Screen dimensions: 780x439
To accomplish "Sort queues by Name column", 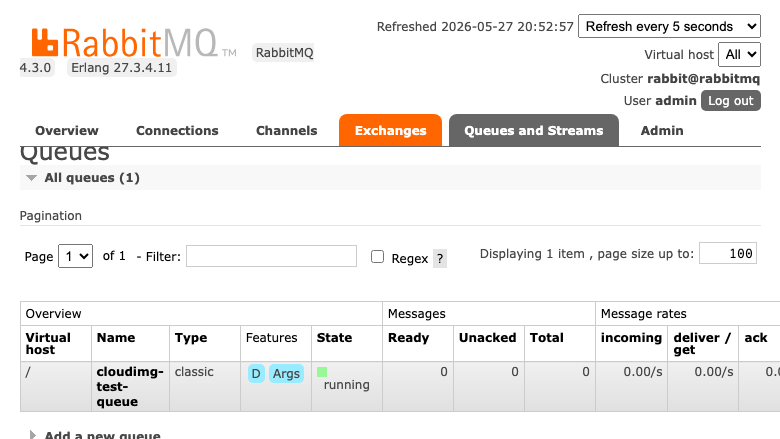I will [x=116, y=338].
